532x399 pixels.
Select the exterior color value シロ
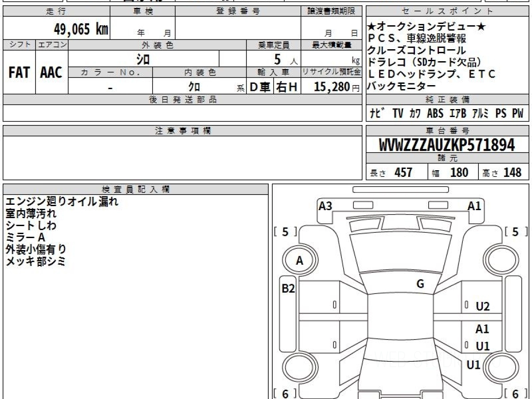click(x=143, y=59)
